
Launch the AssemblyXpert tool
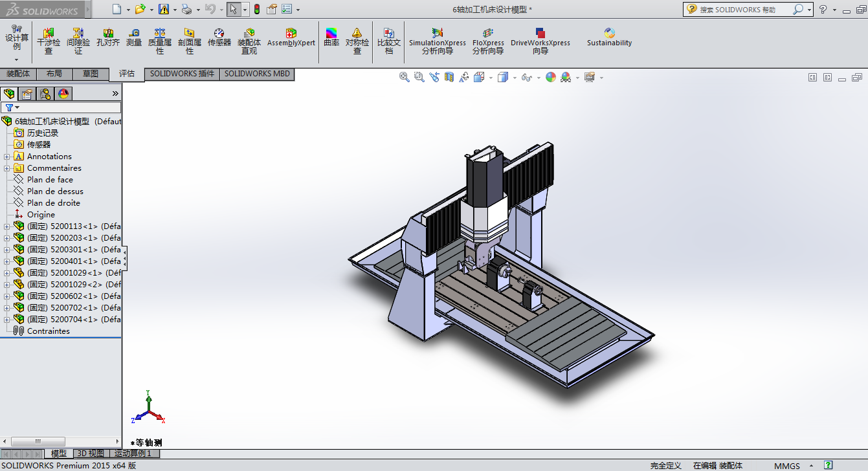pyautogui.click(x=291, y=38)
